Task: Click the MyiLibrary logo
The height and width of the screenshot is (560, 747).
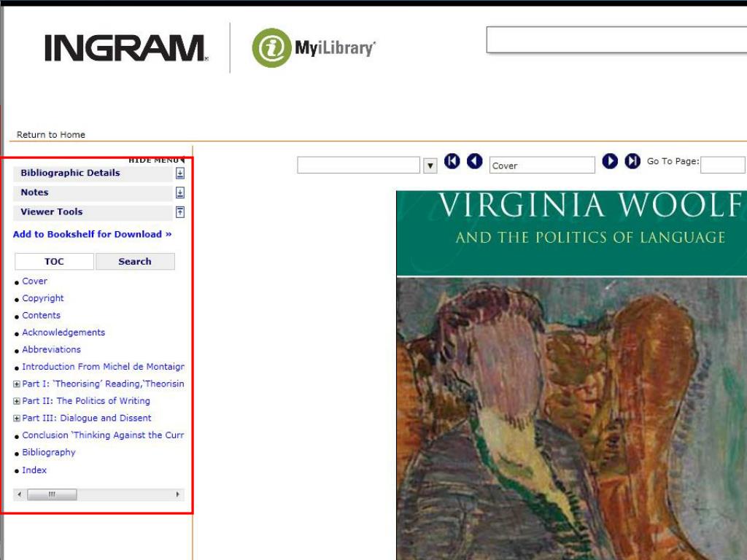Action: pos(314,47)
